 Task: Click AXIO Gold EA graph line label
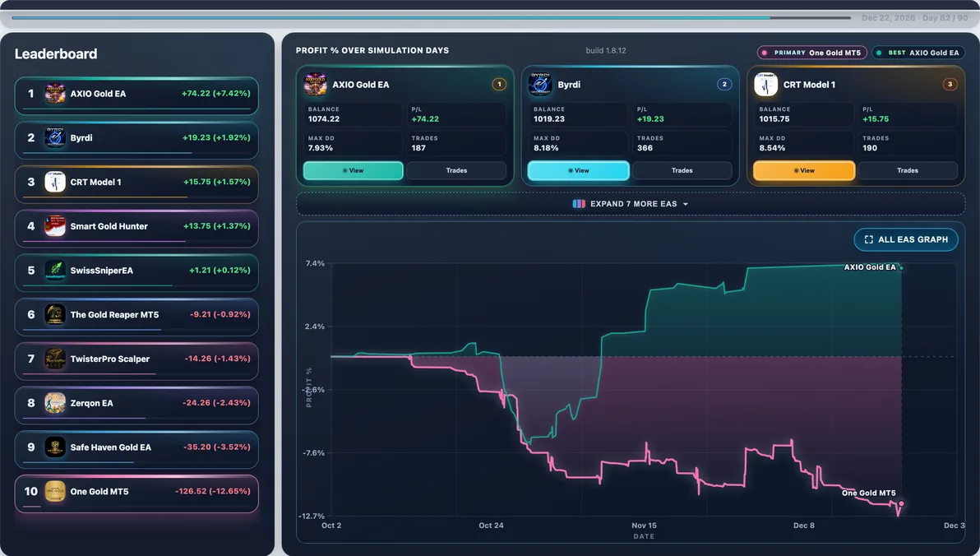pos(869,267)
